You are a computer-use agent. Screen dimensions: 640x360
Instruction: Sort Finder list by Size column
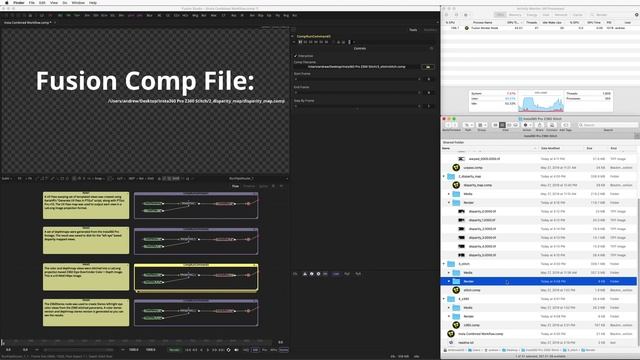[589, 148]
